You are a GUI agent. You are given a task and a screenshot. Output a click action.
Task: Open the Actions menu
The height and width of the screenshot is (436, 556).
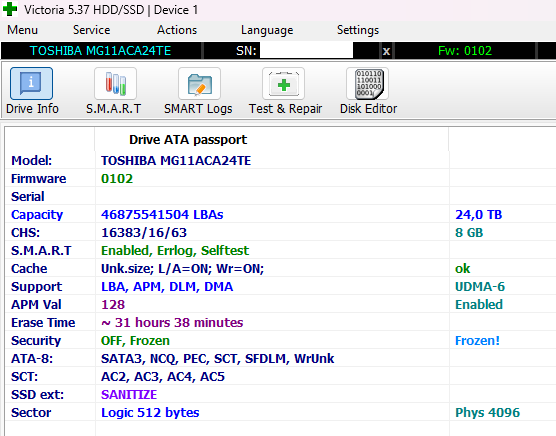[x=177, y=30]
